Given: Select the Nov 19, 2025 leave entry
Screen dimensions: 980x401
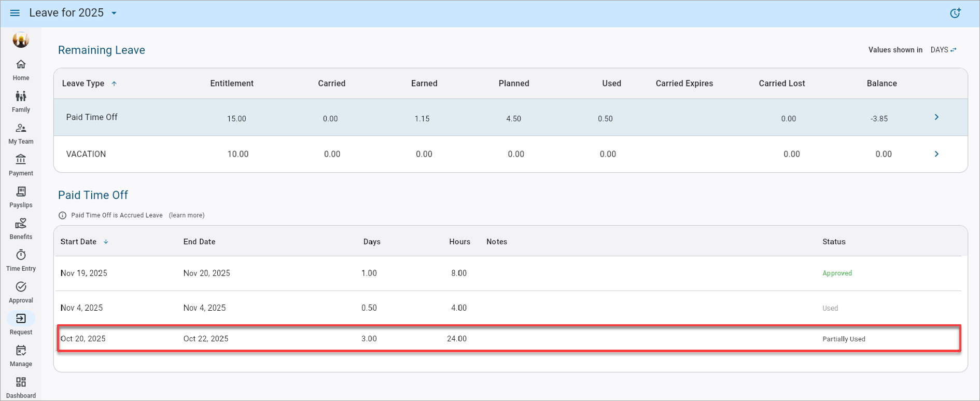Looking at the screenshot, I should [x=508, y=273].
